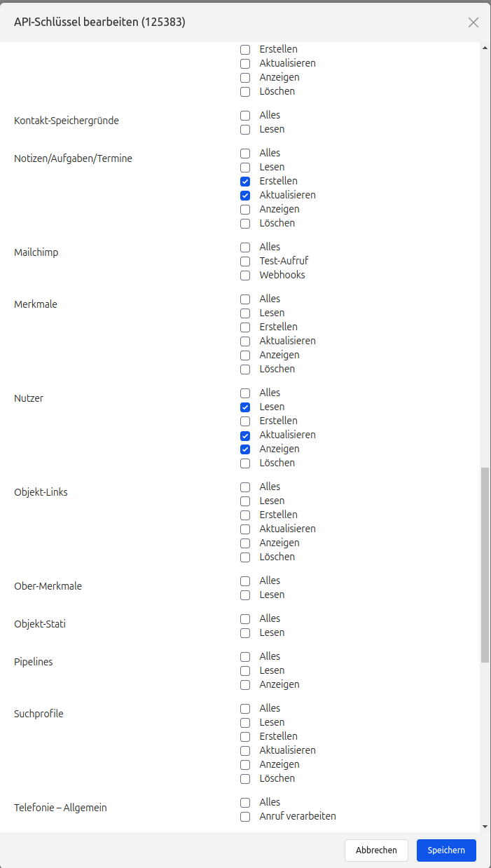The height and width of the screenshot is (868, 491).
Task: Enable 'Lesen' for Ober-Merkmale
Action: [244, 595]
